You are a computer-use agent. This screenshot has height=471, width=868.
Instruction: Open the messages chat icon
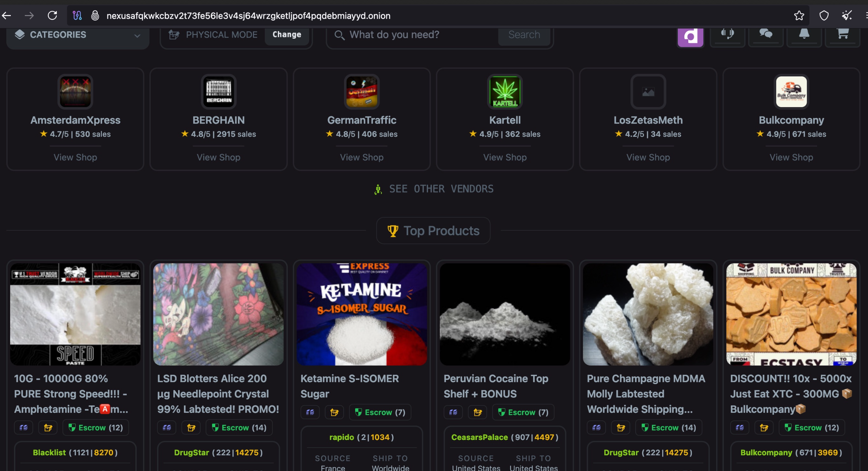tap(766, 35)
